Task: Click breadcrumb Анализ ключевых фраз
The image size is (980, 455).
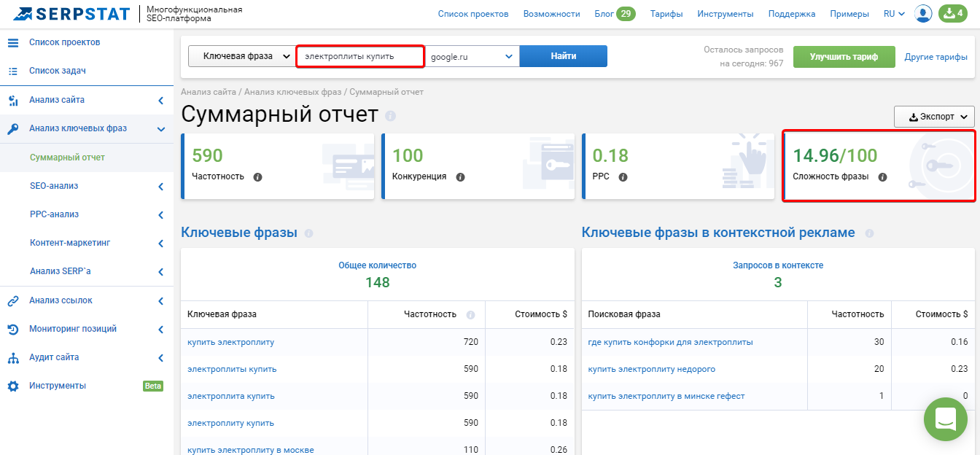Action: (292, 92)
